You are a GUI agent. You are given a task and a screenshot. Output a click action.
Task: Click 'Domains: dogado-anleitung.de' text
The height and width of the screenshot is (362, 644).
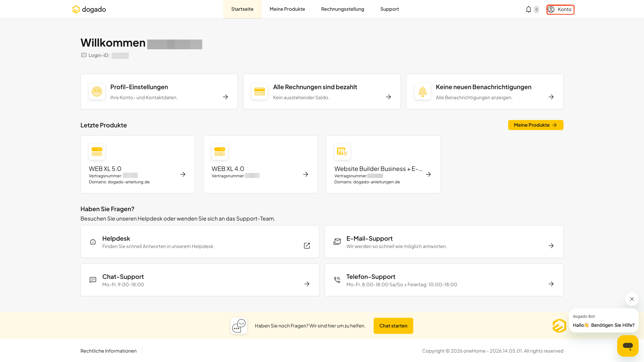119,182
